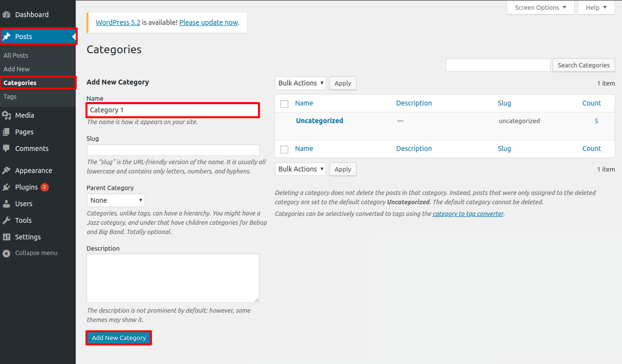Go to All Posts submenu
Image resolution: width=622 pixels, height=364 pixels.
click(16, 56)
